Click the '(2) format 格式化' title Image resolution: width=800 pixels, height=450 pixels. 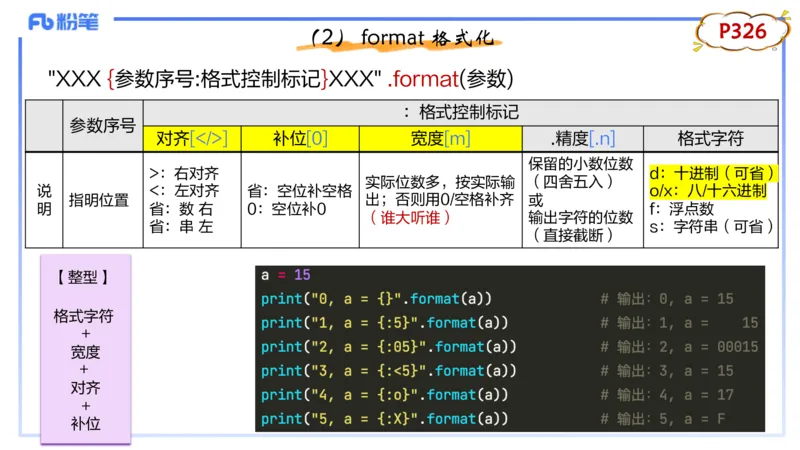click(x=402, y=38)
